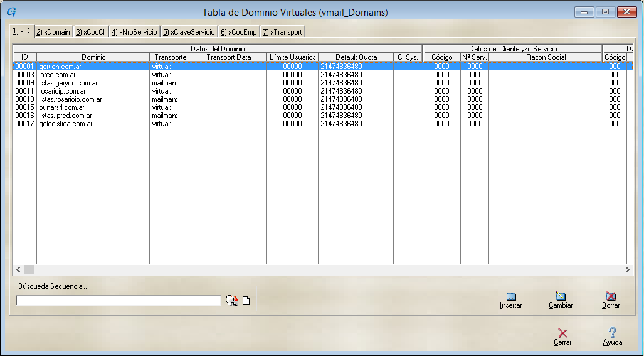644x356 pixels.
Task: Click ID cell 00003
Action: 24,75
